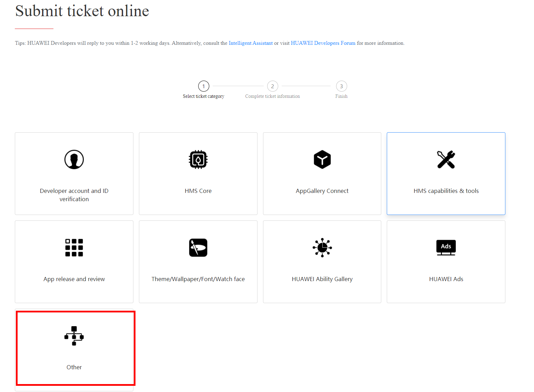Choose the "AppGallery Connect" label
The height and width of the screenshot is (392, 534).
322,191
